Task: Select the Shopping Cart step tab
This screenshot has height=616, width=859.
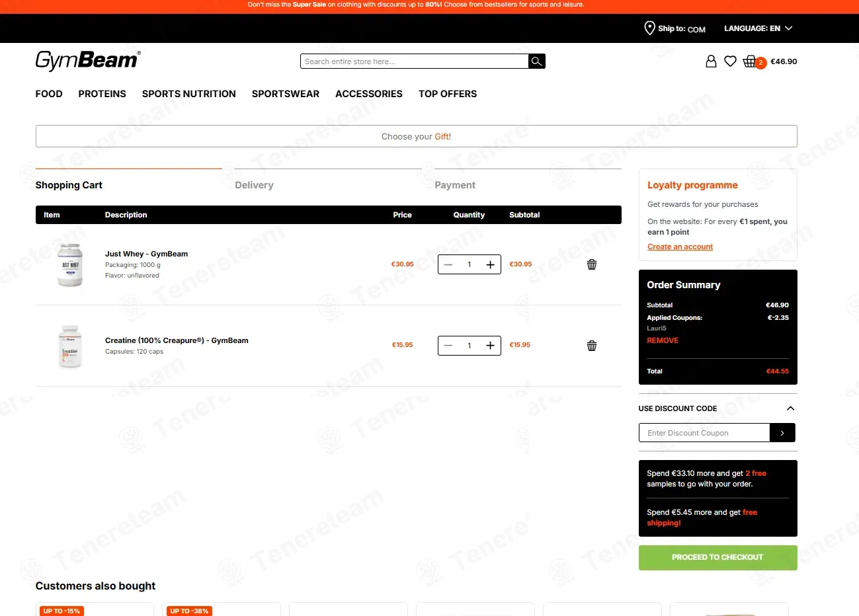Action: [69, 185]
